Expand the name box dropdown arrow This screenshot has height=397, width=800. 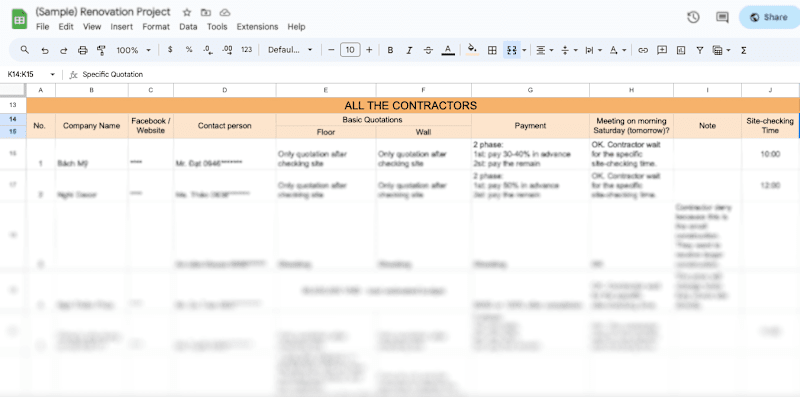tap(52, 75)
